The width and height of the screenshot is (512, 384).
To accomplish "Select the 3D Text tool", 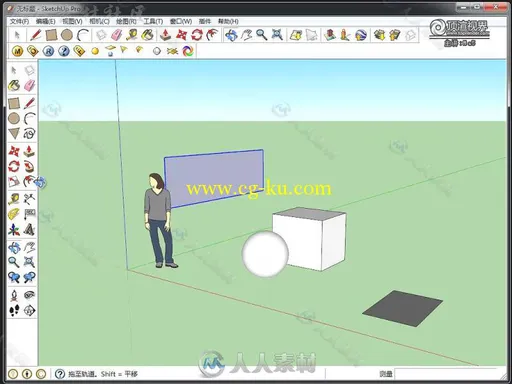I will pos(29,230).
